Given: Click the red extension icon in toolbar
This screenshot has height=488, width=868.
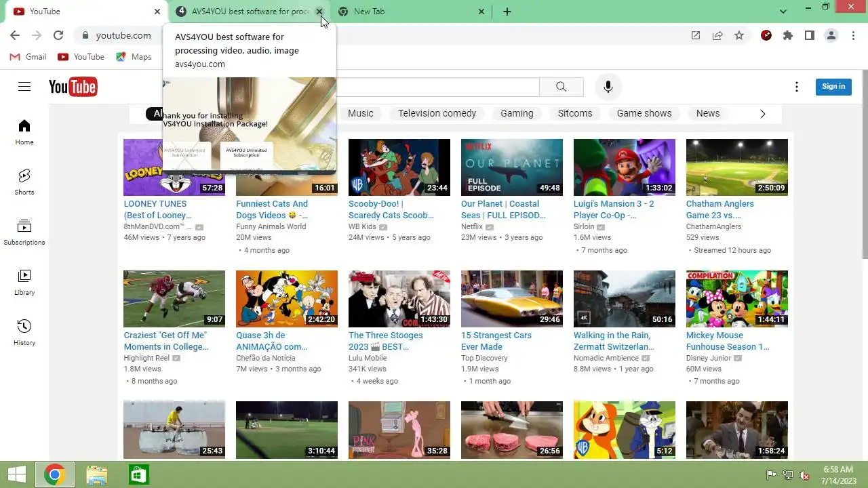Looking at the screenshot, I should coord(766,35).
